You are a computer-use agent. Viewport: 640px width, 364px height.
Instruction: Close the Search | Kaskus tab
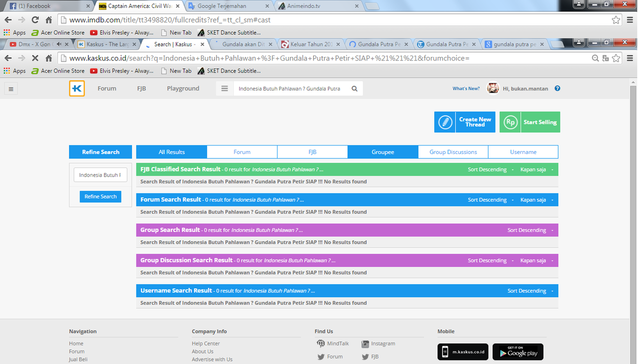pyautogui.click(x=202, y=44)
